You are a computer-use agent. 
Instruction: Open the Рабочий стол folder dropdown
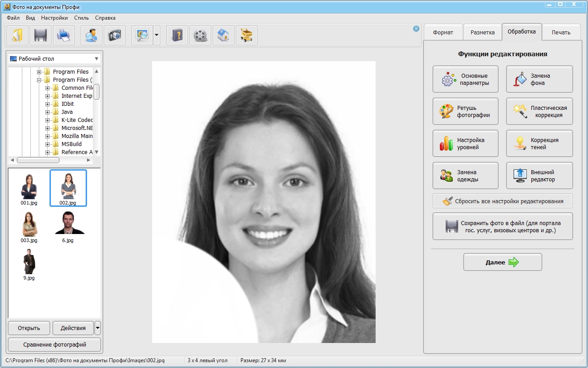click(x=96, y=59)
